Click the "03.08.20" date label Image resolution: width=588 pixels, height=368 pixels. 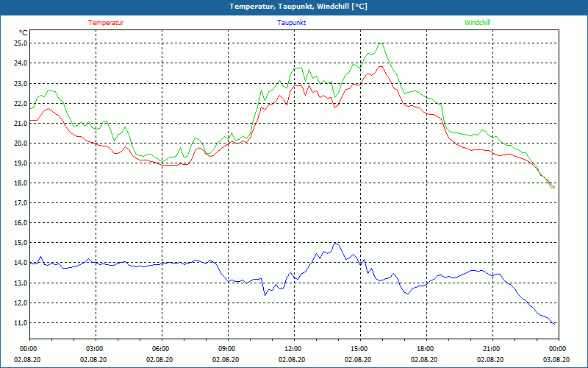556,359
